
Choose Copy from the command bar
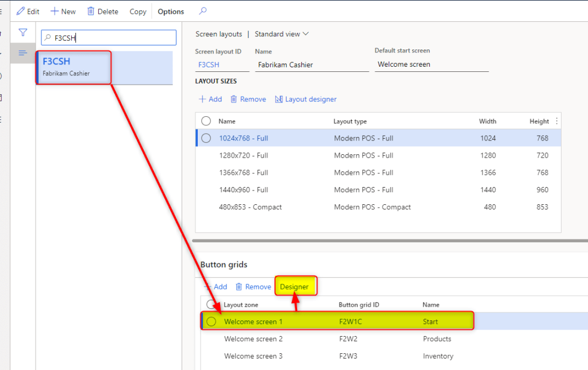[x=137, y=11]
